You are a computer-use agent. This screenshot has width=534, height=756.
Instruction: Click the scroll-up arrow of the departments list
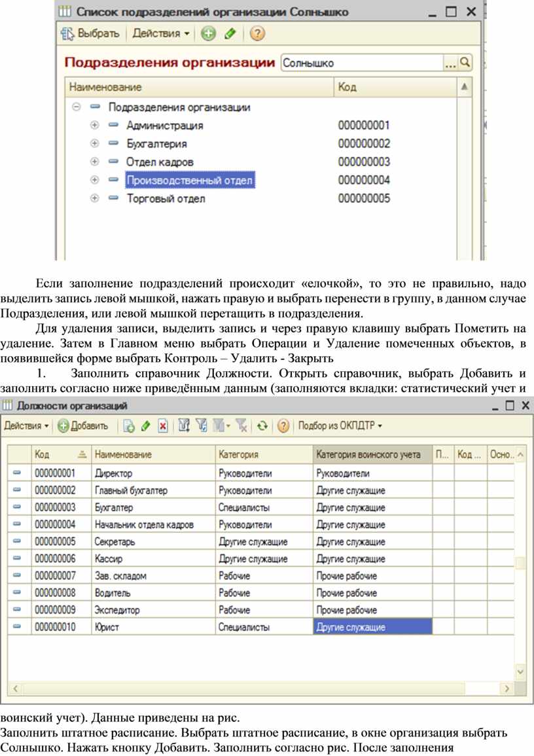pyautogui.click(x=464, y=87)
